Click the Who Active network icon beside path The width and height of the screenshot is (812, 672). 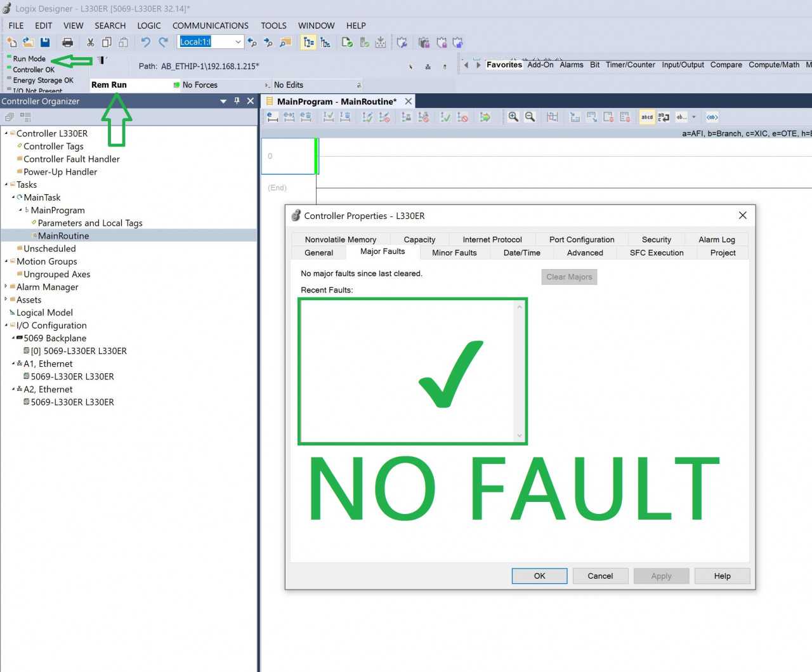(x=428, y=67)
